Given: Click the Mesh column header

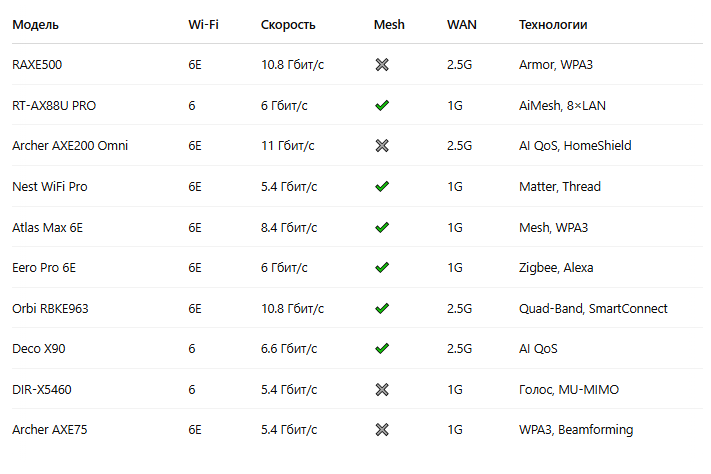Looking at the screenshot, I should [x=389, y=25].
